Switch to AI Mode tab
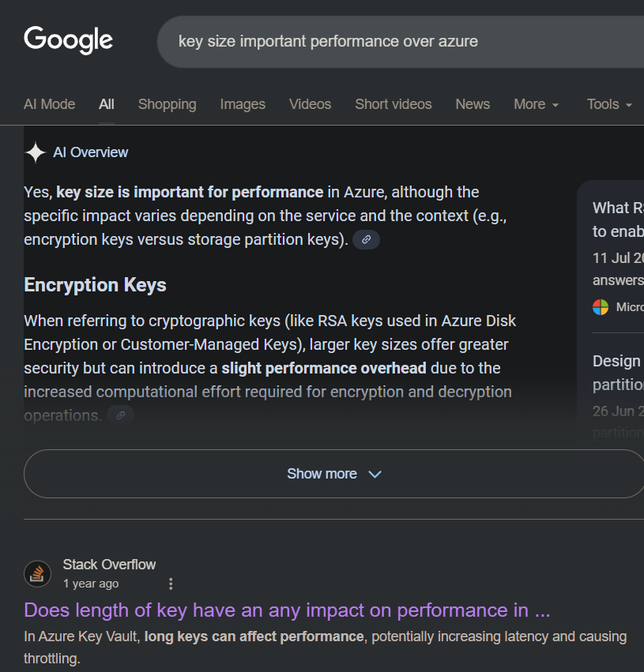Screen dimensions: 644x672 (x=49, y=104)
